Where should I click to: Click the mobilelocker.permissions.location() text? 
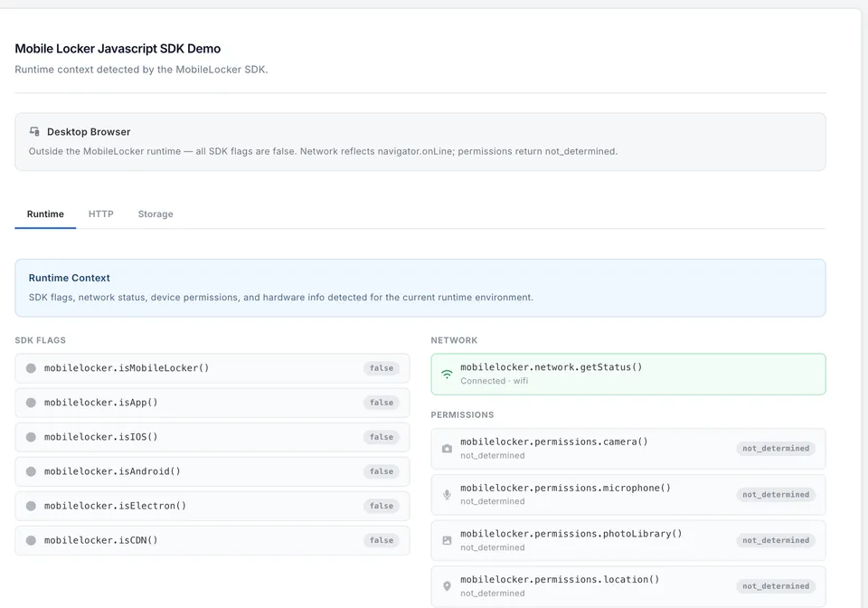(x=561, y=580)
